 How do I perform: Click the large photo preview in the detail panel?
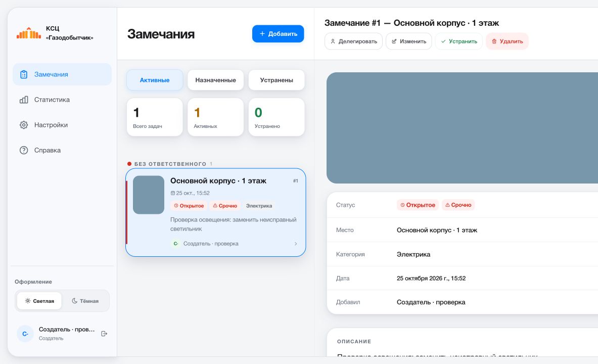[x=462, y=128]
